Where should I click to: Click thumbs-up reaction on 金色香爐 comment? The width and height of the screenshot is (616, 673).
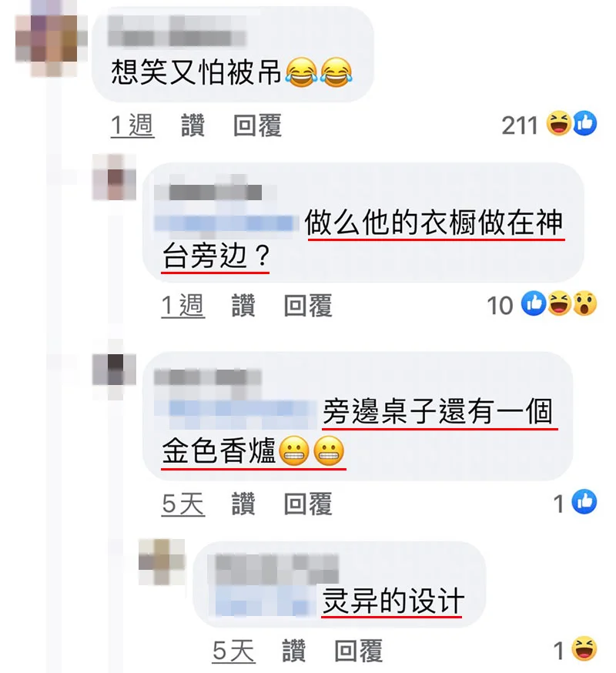pos(584,501)
